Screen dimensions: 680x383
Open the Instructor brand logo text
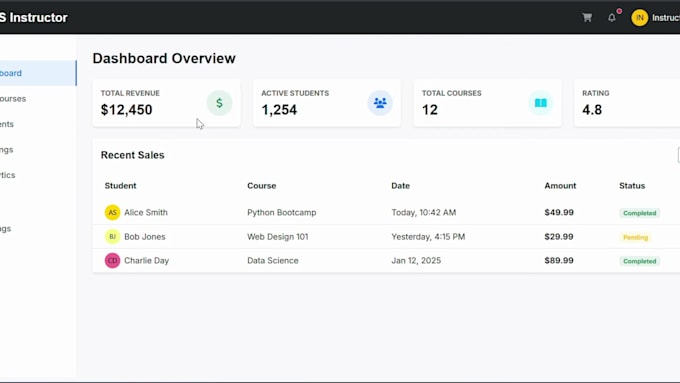[34, 18]
